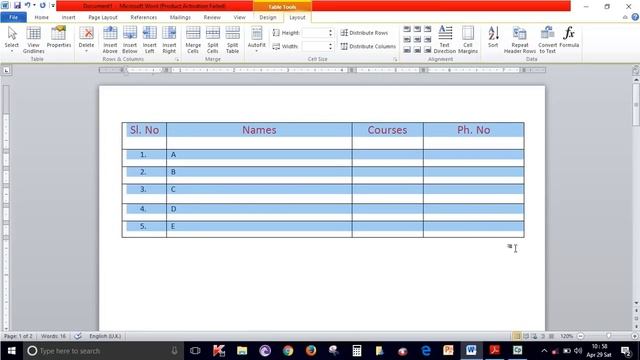
Task: Click Convert to Text
Action: [547, 39]
